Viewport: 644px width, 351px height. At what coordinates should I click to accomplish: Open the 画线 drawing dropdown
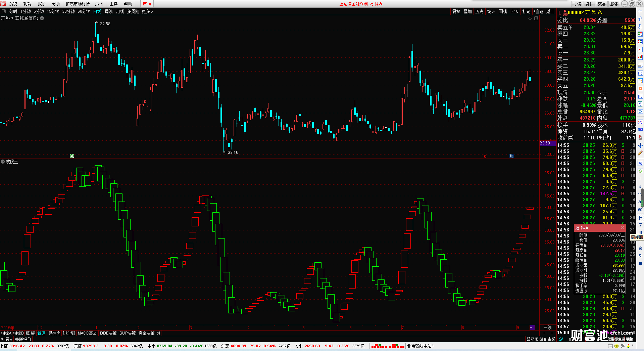[503, 11]
